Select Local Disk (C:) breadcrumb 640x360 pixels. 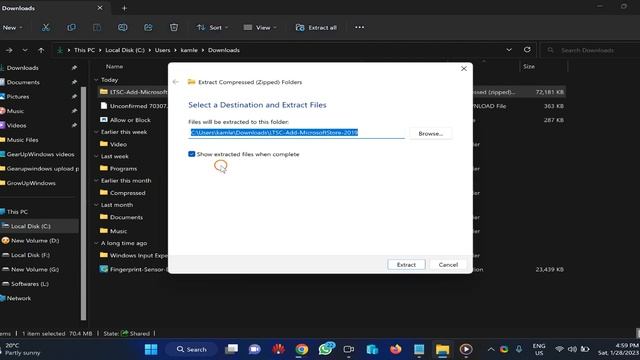[x=125, y=50]
